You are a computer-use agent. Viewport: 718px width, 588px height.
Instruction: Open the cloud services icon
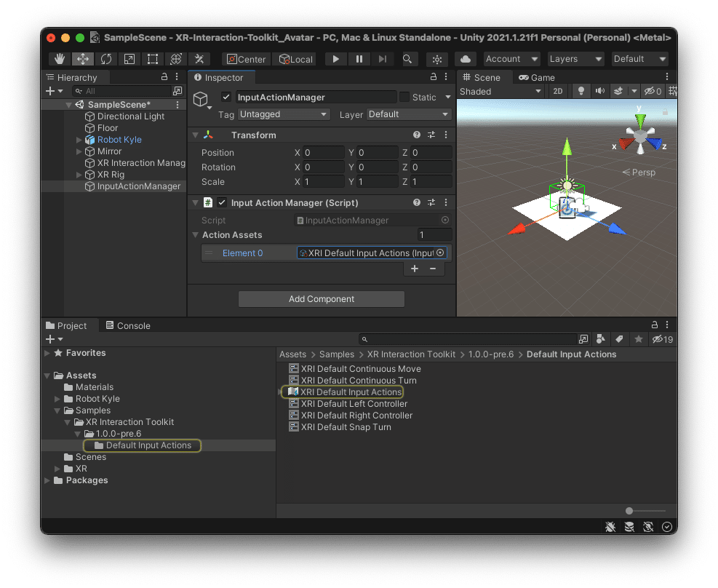point(466,59)
